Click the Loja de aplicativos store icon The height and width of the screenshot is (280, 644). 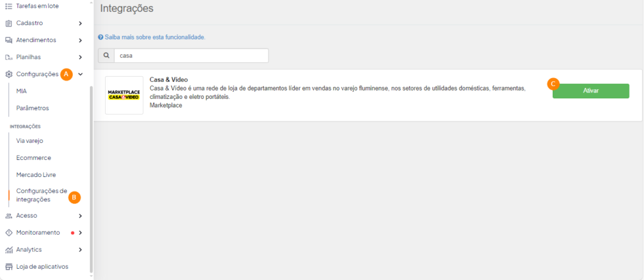click(x=8, y=266)
